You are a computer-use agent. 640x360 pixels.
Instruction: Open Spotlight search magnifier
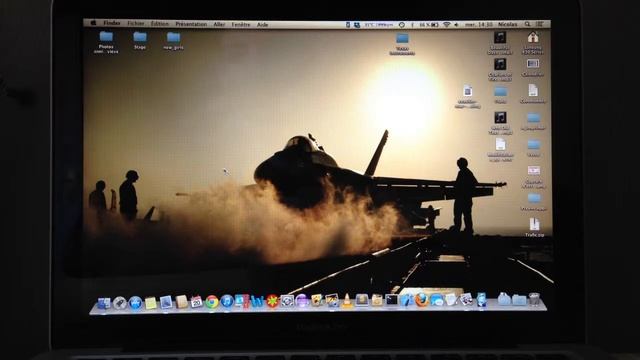pos(528,24)
